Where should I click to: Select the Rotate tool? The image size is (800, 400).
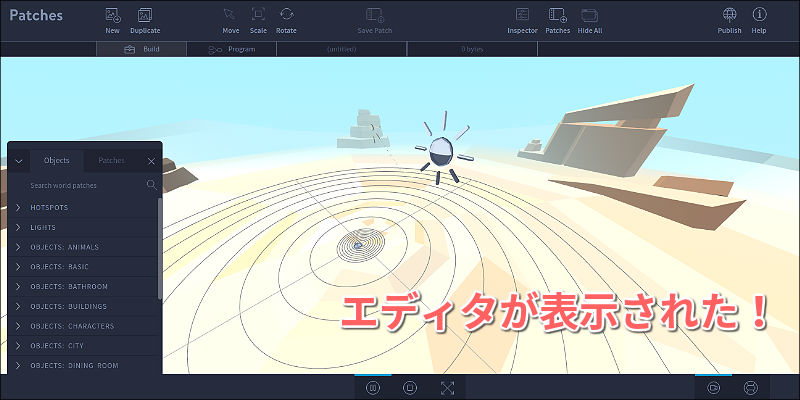[286, 21]
